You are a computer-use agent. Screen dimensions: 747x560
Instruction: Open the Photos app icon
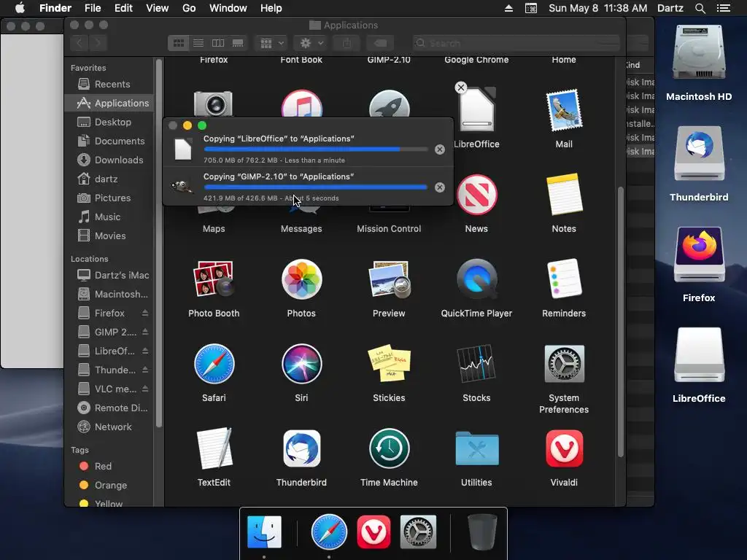pos(301,279)
